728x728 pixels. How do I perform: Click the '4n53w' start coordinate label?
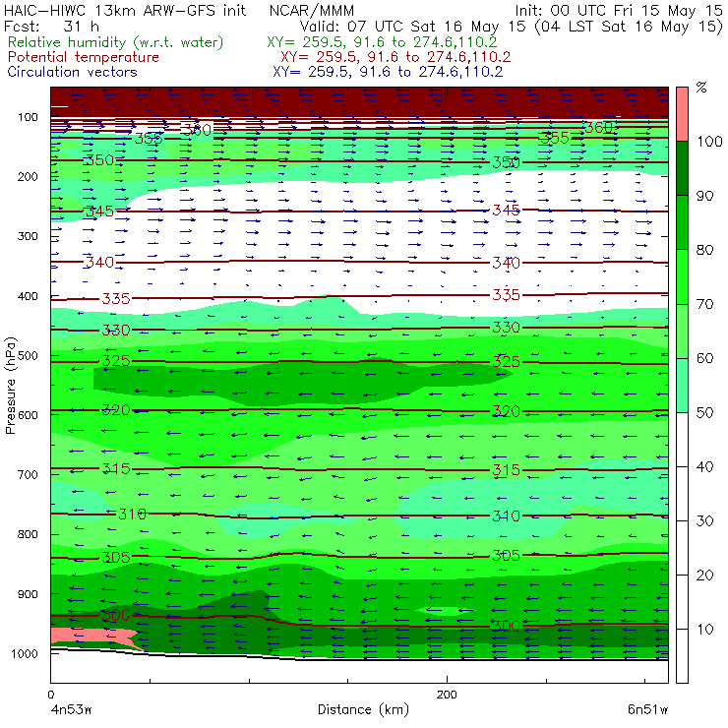(x=71, y=710)
